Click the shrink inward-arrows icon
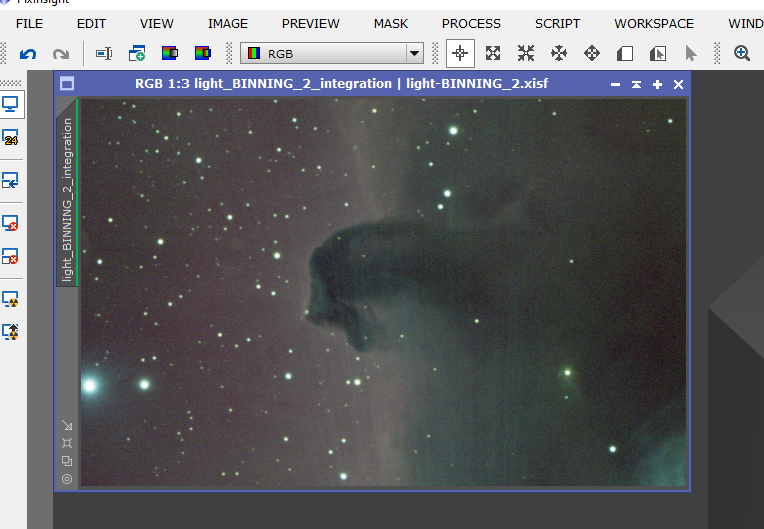764x529 pixels. pos(526,53)
